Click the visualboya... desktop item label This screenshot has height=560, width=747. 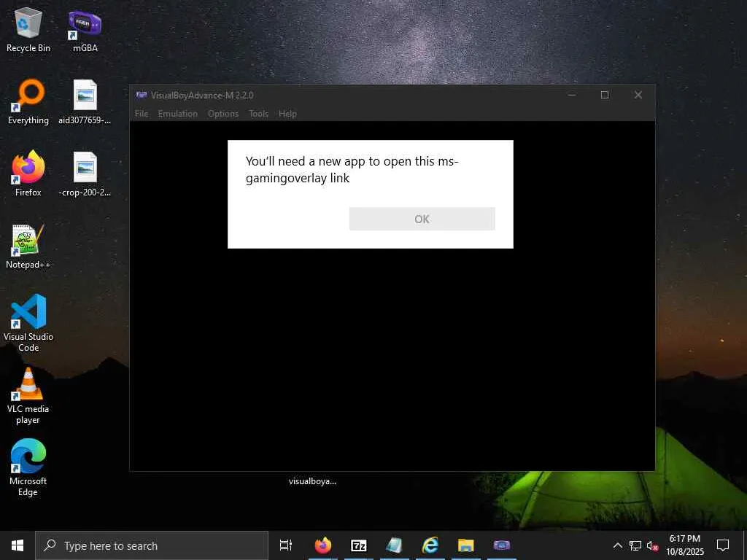coord(312,481)
